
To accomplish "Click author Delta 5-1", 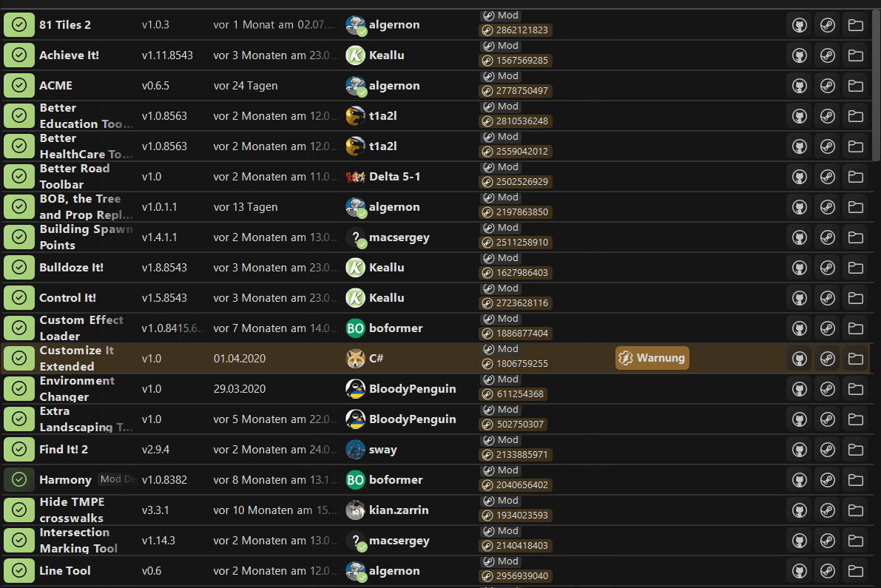I will [382, 176].
